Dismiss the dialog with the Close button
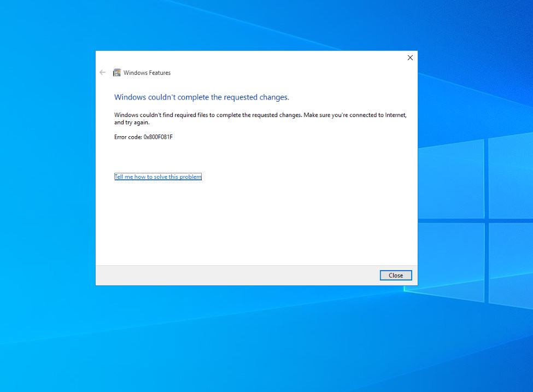The height and width of the screenshot is (392, 533). click(x=395, y=275)
